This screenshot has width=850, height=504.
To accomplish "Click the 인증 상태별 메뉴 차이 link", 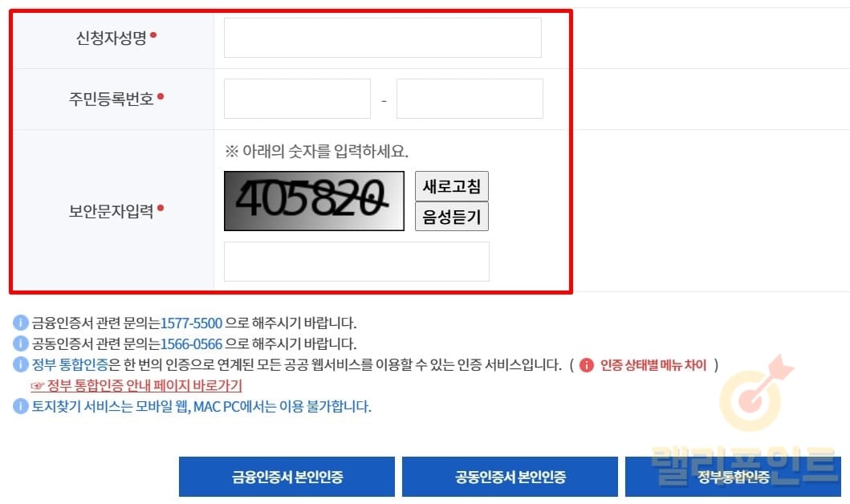I will point(653,364).
